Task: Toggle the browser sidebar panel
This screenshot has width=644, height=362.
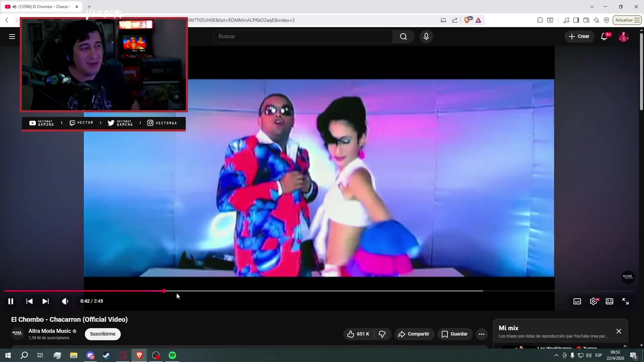Action: (576, 20)
